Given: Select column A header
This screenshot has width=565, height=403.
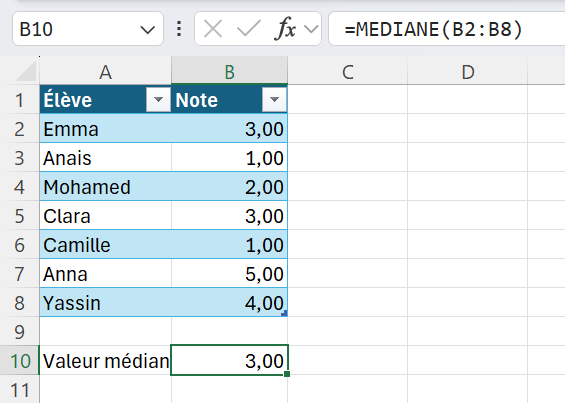Looking at the screenshot, I should point(106,71).
